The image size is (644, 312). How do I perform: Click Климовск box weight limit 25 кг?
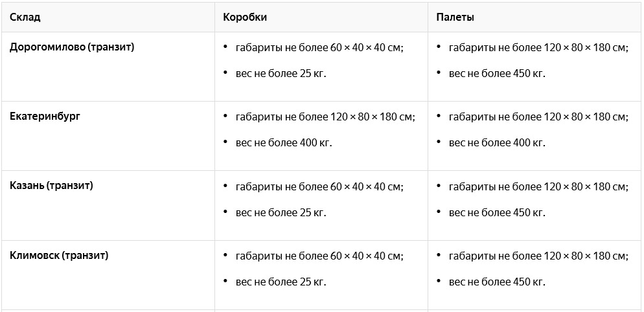tap(281, 282)
